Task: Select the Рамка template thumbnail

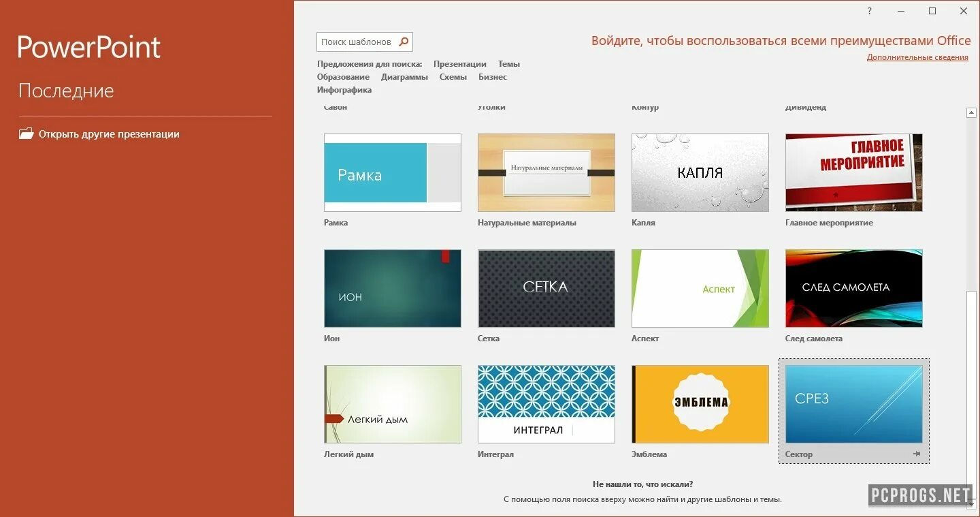Action: click(x=393, y=172)
